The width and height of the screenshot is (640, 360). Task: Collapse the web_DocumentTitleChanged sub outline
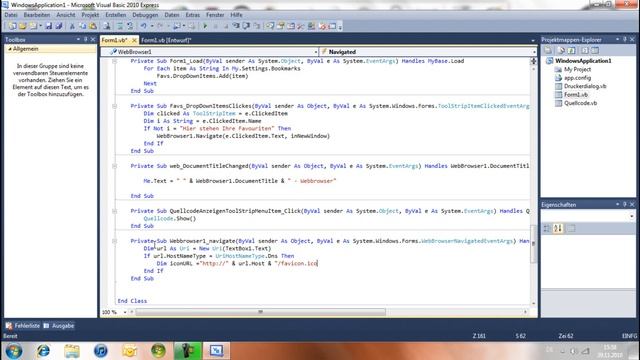115,166
